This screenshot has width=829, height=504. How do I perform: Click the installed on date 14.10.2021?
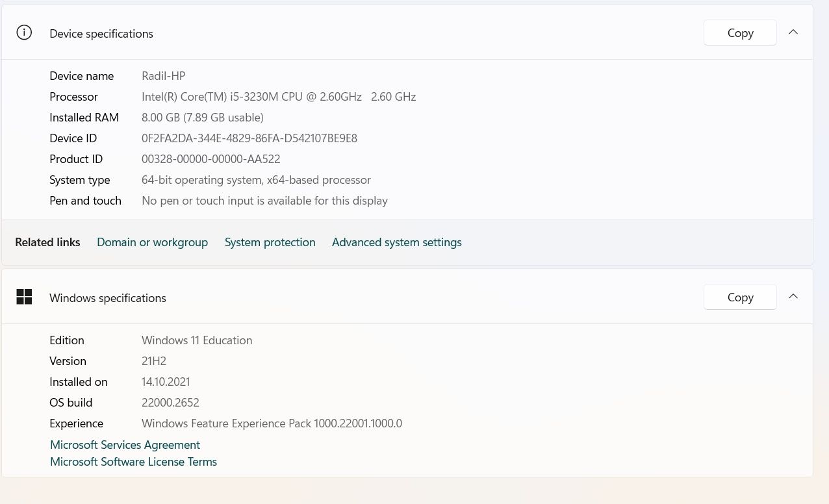166,382
